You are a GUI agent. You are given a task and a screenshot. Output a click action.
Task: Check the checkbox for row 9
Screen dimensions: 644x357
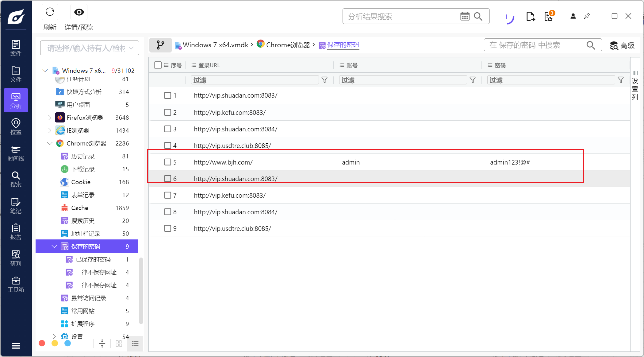tap(167, 228)
